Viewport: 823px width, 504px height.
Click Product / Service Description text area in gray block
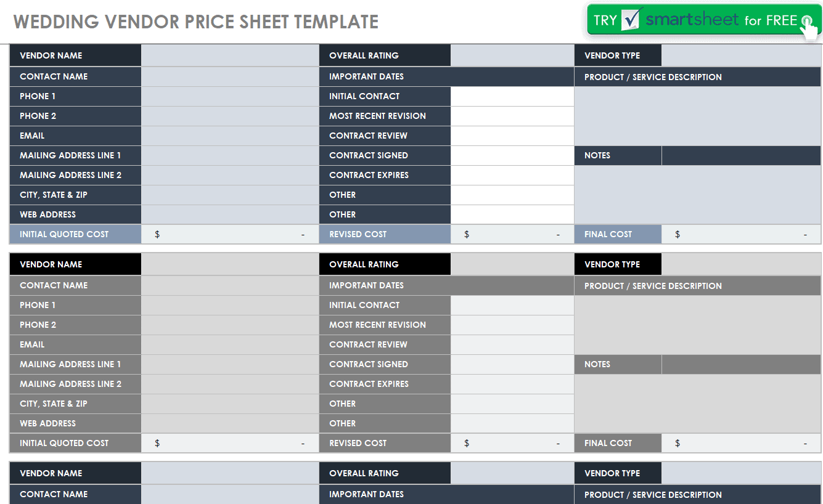tap(698, 325)
